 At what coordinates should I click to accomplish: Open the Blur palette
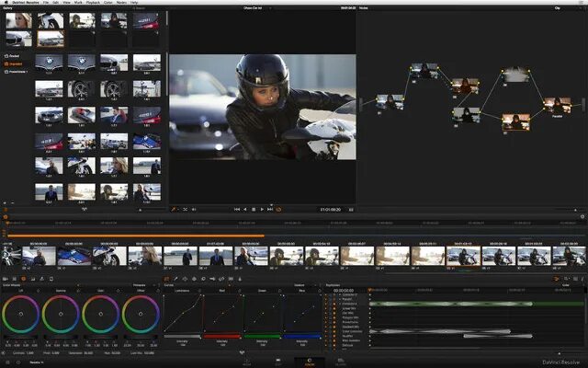coord(203,279)
